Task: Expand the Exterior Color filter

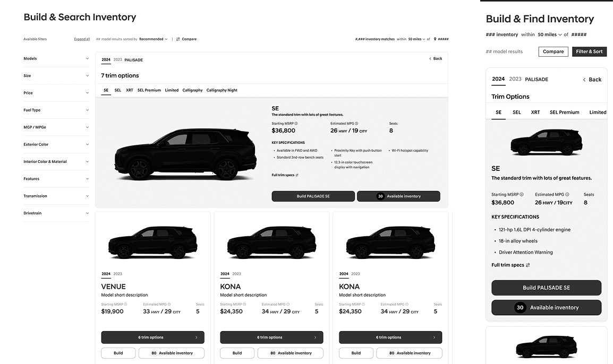Action: 56,144
